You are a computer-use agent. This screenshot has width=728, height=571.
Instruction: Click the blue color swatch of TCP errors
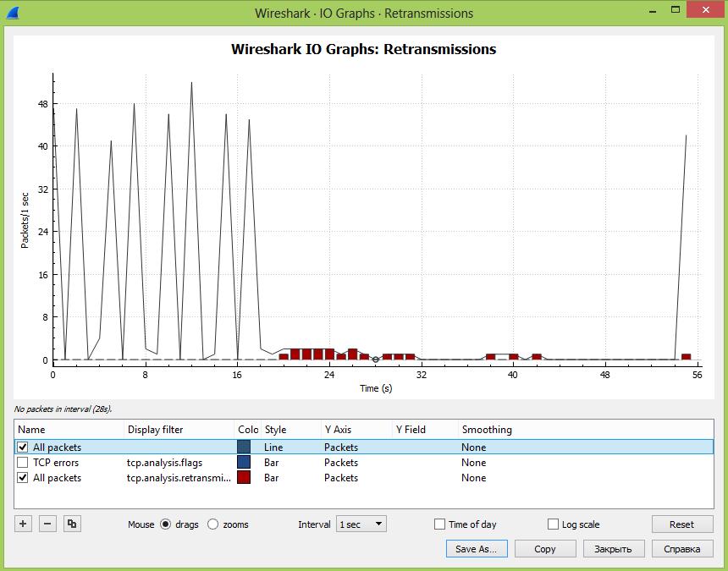coord(244,463)
